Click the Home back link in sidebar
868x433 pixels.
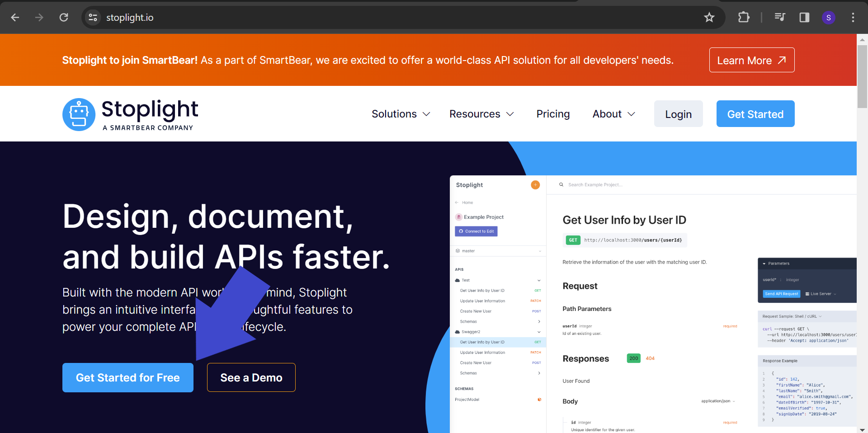point(464,202)
